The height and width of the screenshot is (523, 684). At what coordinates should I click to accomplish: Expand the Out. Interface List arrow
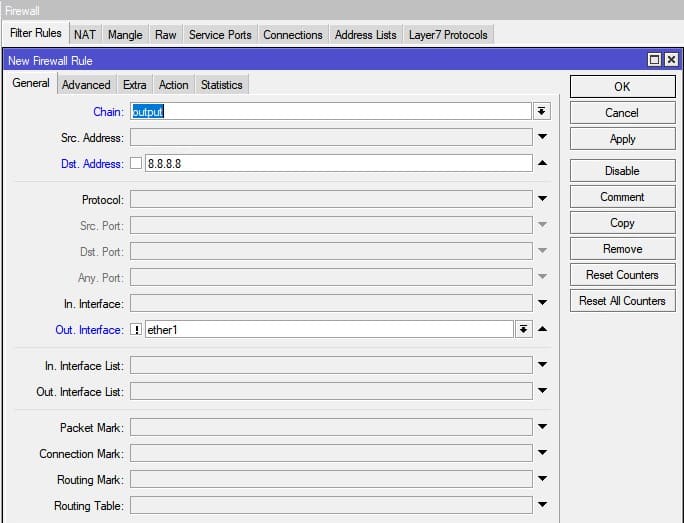(x=542, y=391)
